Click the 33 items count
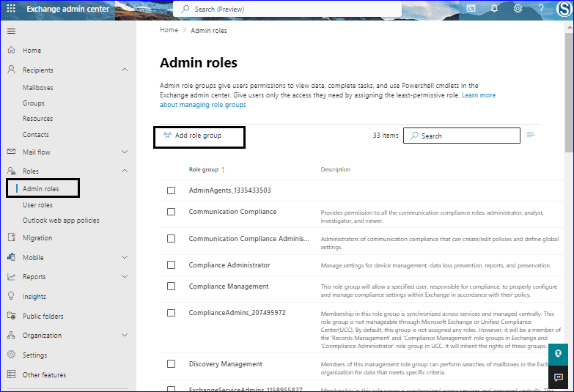Viewport: 574px width, 392px height. click(x=386, y=136)
